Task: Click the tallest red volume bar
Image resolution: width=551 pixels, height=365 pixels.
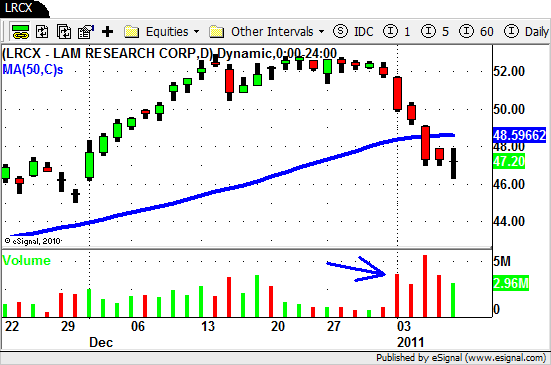Action: coord(425,286)
